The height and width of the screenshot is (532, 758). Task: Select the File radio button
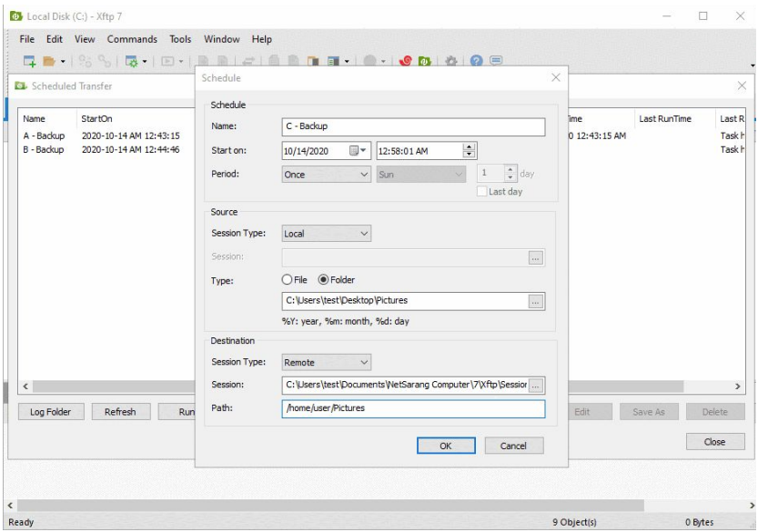(x=287, y=280)
